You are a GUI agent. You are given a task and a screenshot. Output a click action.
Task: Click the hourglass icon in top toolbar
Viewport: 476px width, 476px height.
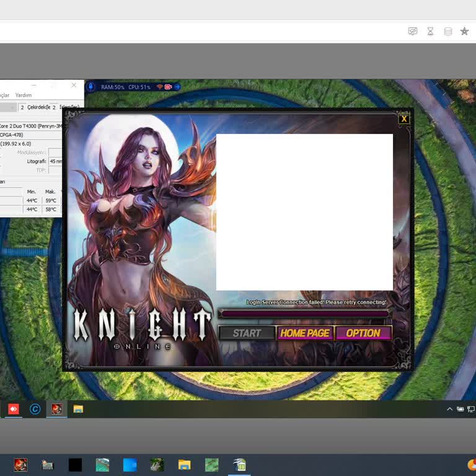click(430, 31)
